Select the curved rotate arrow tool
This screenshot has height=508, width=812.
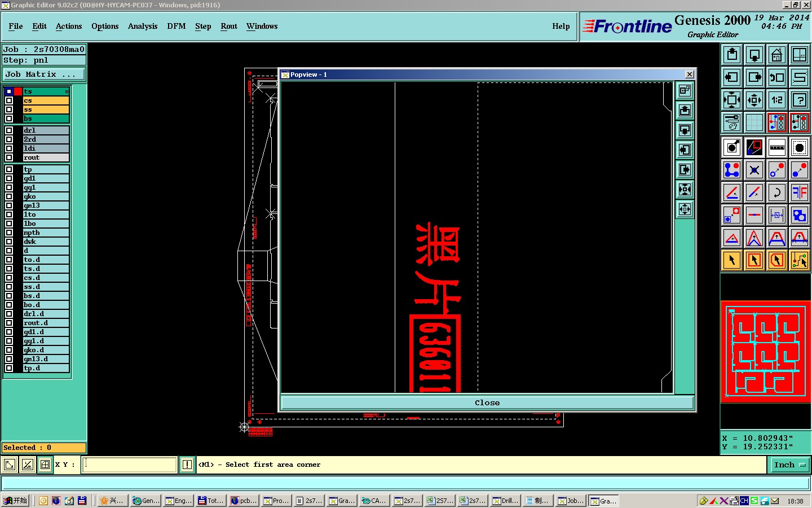(777, 192)
